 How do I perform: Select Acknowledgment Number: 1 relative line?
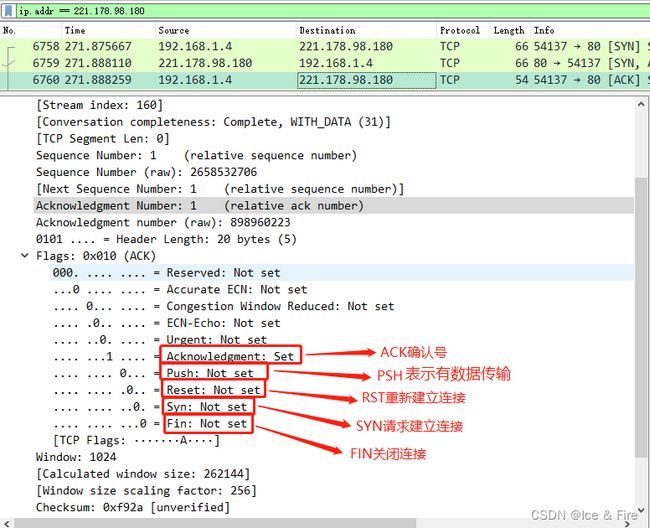pyautogui.click(x=334, y=206)
